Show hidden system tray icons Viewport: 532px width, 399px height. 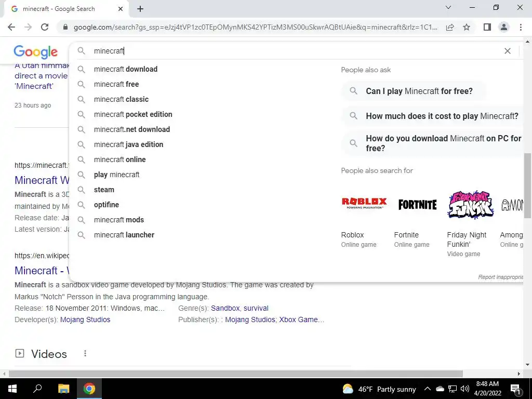[x=428, y=389]
